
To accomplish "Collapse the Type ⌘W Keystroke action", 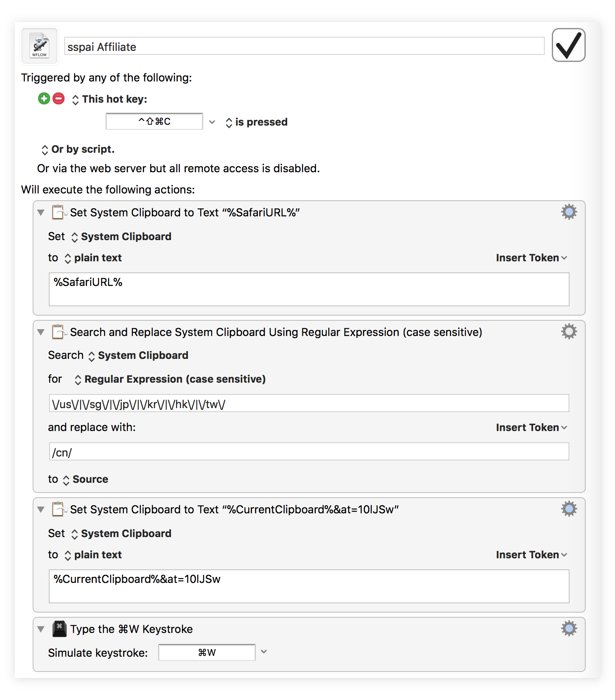I will [x=41, y=629].
